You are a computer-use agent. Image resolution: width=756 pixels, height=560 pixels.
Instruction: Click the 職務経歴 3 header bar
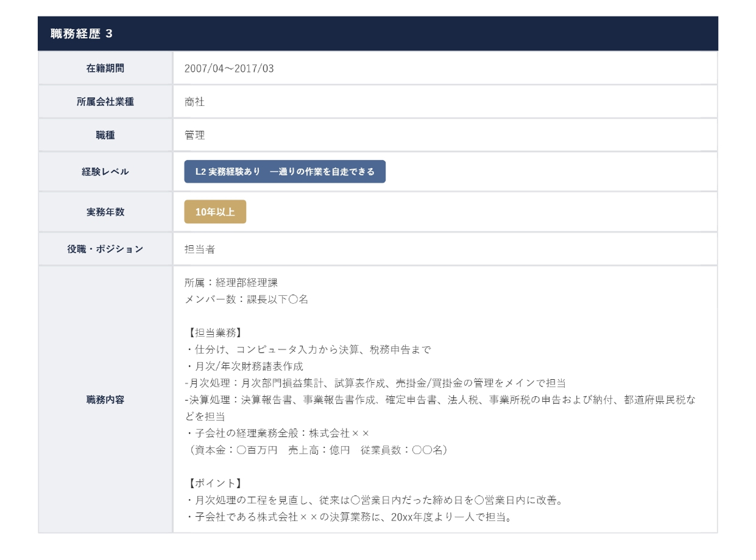(x=378, y=33)
